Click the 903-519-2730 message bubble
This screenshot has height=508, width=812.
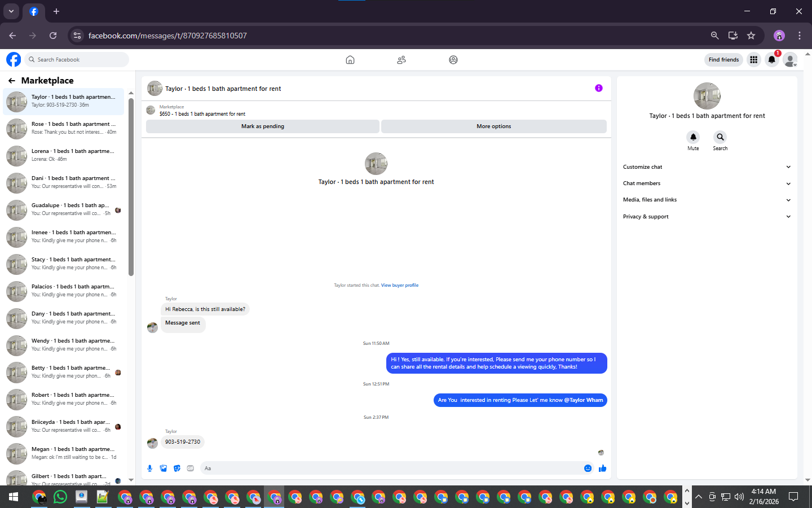pyautogui.click(x=183, y=442)
